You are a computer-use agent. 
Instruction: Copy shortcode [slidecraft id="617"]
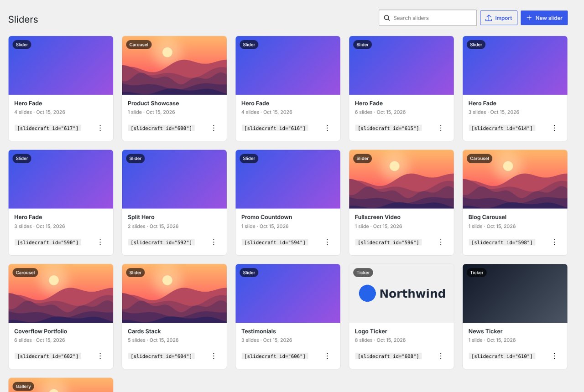click(48, 128)
